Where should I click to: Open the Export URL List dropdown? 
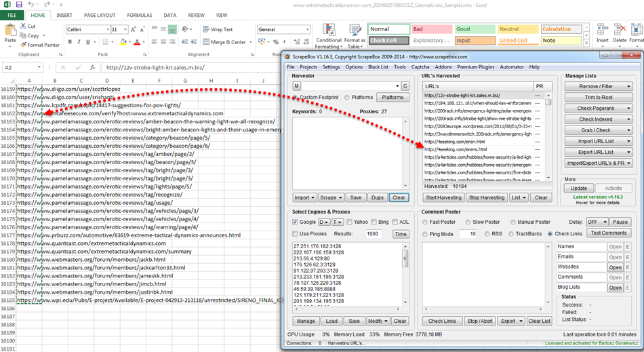click(599, 152)
